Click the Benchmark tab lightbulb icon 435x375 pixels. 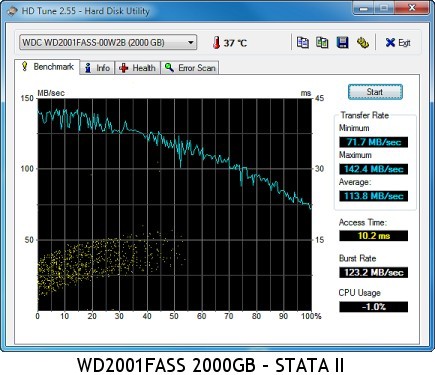coord(24,66)
